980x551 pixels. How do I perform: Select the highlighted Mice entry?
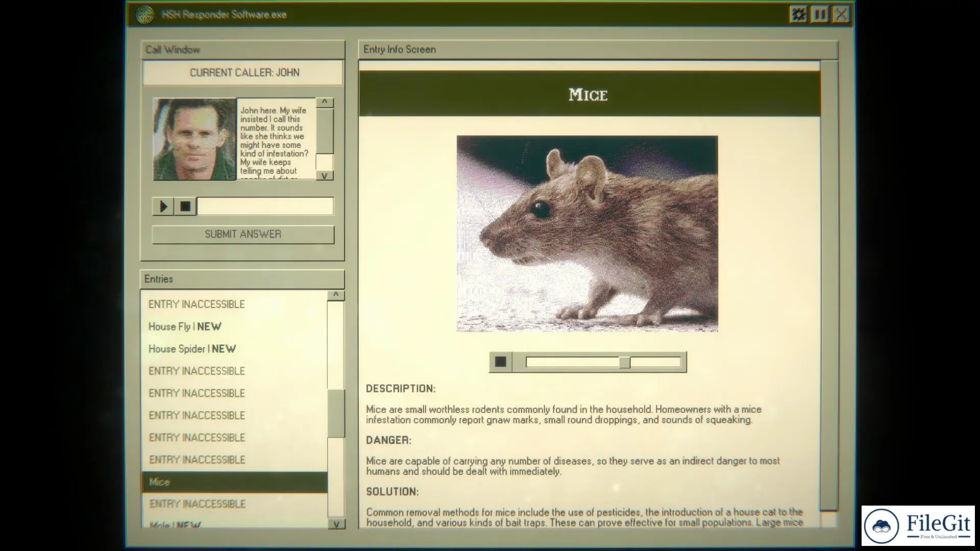coord(234,482)
